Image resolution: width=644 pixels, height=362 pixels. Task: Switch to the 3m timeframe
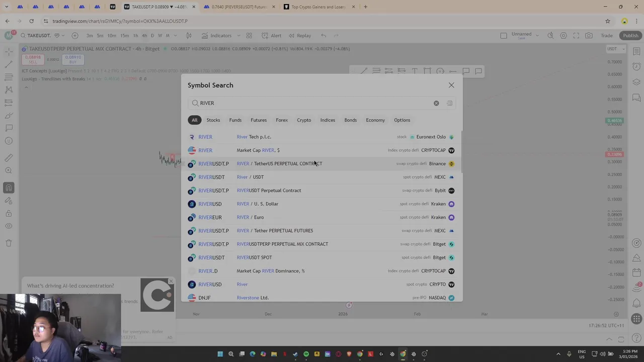89,36
